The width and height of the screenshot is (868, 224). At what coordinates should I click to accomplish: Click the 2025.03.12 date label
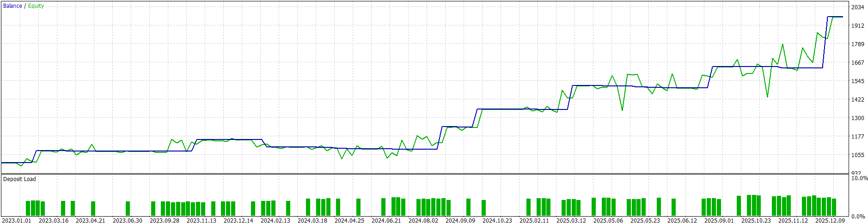(x=571, y=221)
